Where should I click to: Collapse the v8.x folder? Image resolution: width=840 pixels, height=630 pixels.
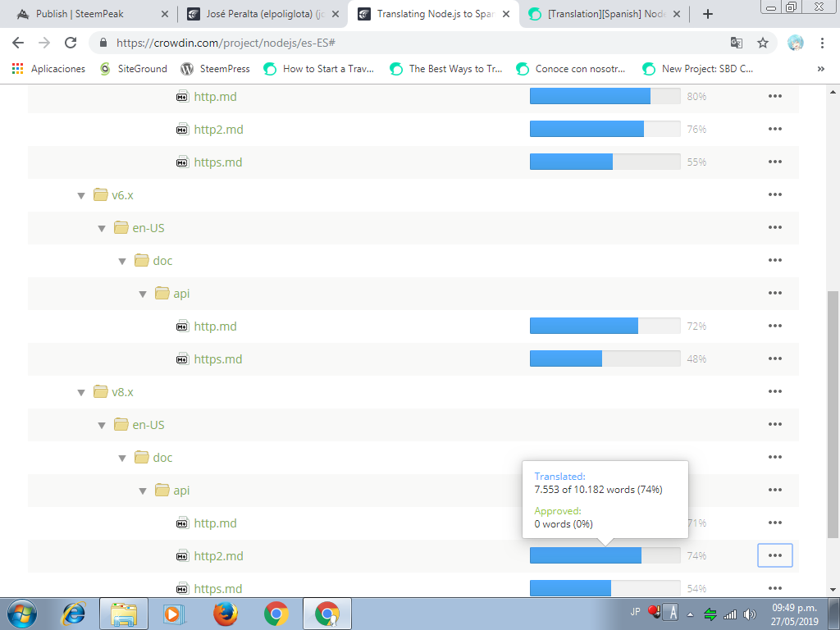[81, 392]
